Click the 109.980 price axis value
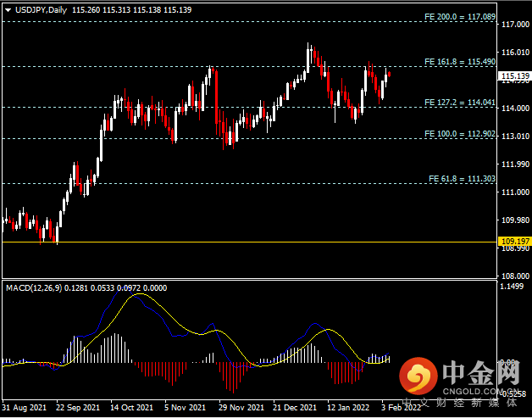The image size is (532, 418). coord(515,220)
